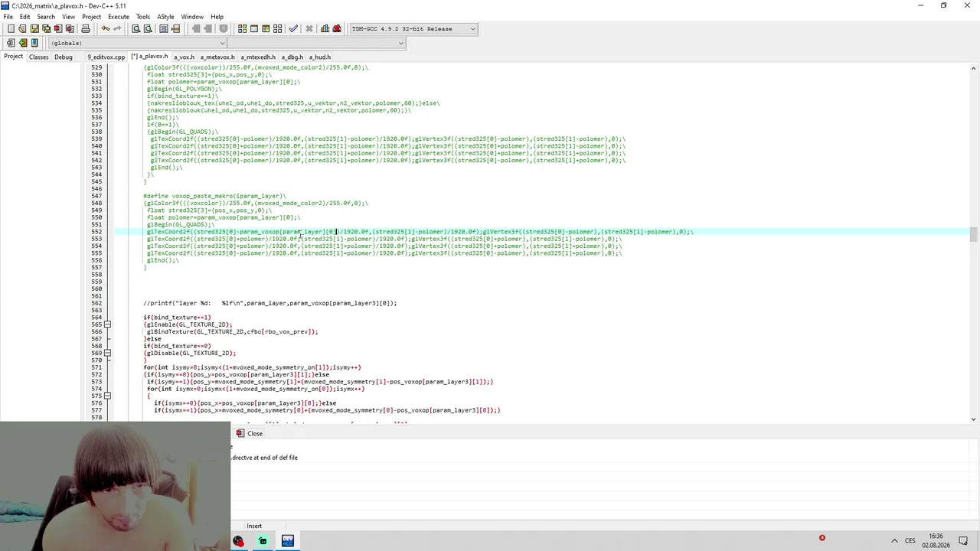Click the CES keyboard language indicator
The width and height of the screenshot is (980, 551).
pos(910,540)
